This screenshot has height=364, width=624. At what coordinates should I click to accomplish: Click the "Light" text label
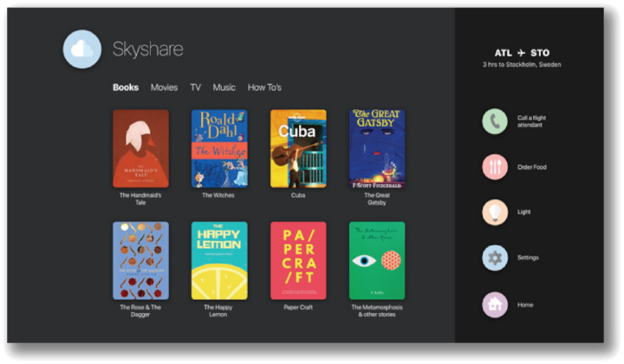(523, 212)
